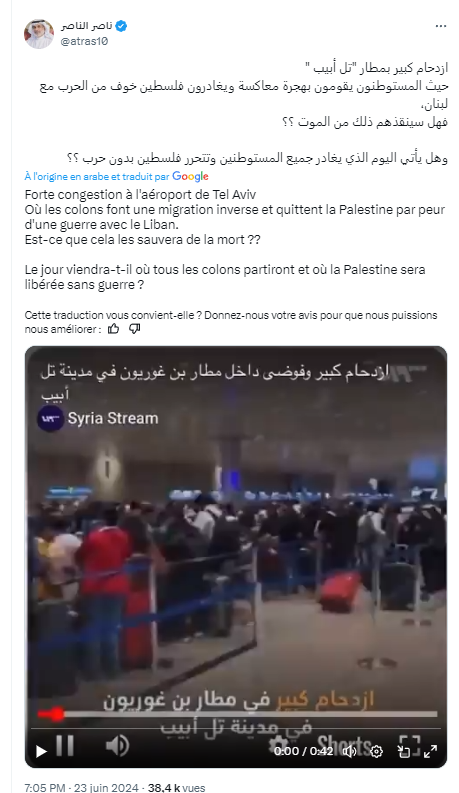Toggle mute using the small speaker icon
The image size is (459, 793).
pos(350,751)
